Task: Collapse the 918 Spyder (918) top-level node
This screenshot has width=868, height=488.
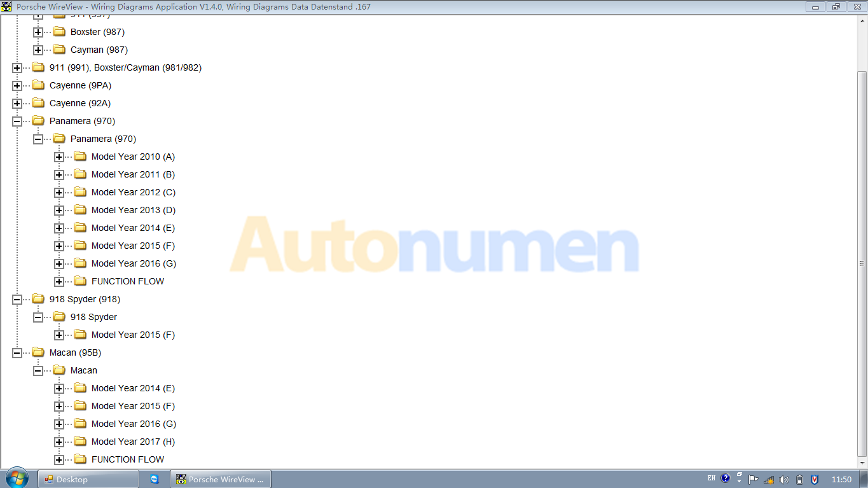Action: (17, 299)
